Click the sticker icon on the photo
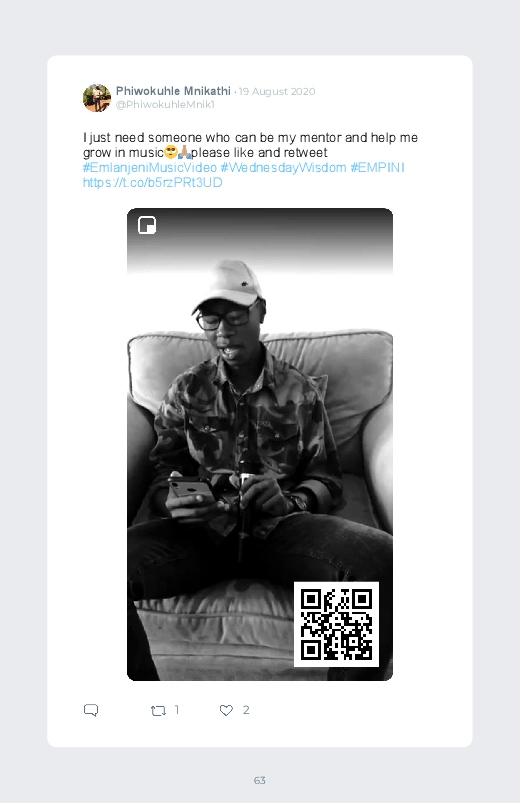Image resolution: width=520 pixels, height=803 pixels. 147,225
